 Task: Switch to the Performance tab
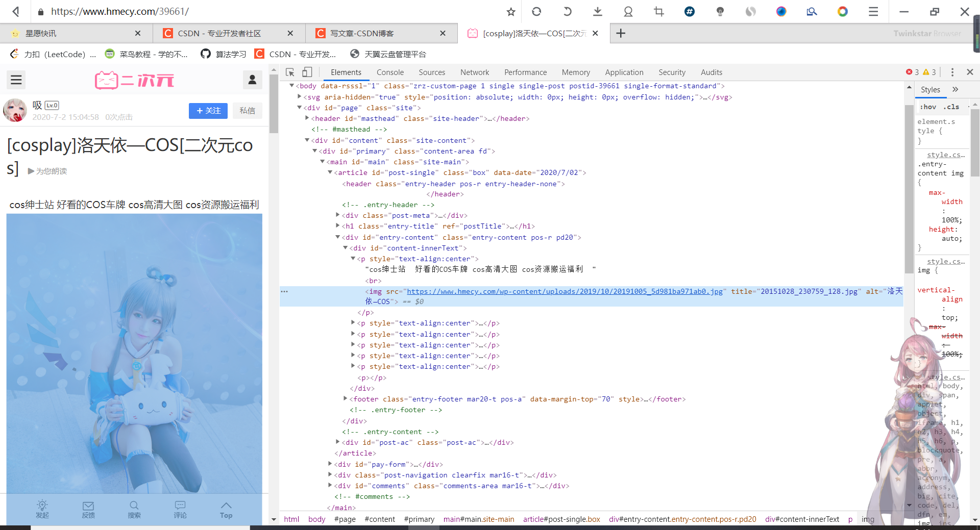tap(525, 72)
